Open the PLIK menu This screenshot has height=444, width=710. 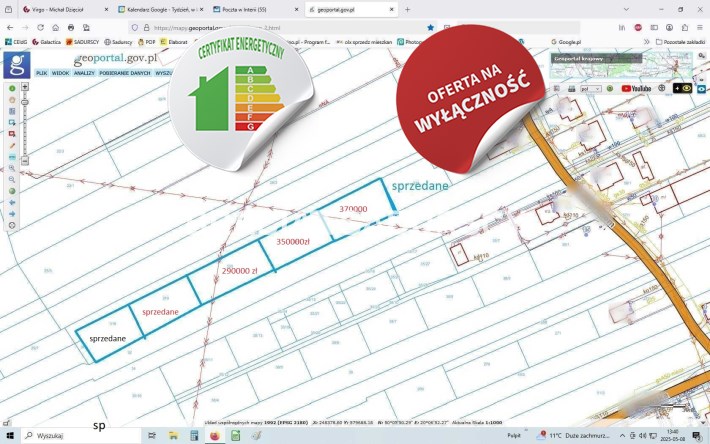click(41, 74)
